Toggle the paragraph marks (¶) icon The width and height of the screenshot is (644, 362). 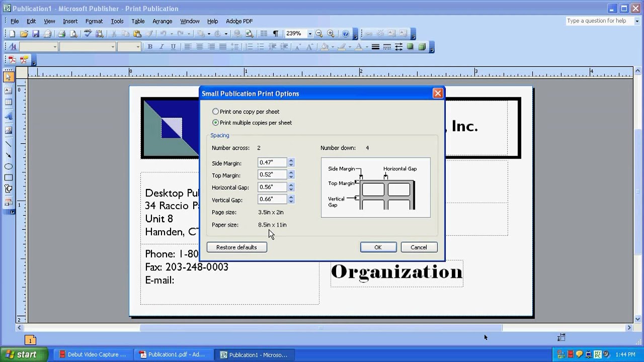tap(275, 34)
